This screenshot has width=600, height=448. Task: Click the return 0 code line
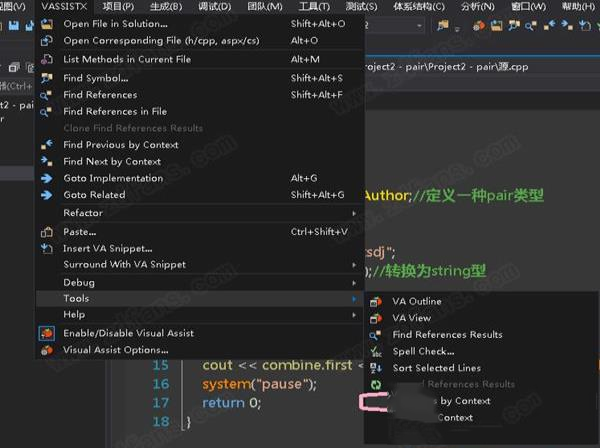[x=231, y=403]
